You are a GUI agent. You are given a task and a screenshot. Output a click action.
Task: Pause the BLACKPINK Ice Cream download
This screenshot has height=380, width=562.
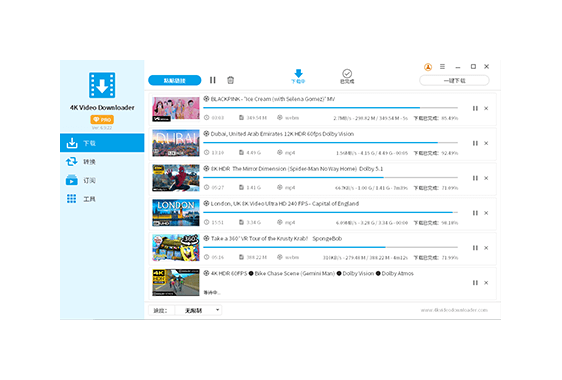475,108
